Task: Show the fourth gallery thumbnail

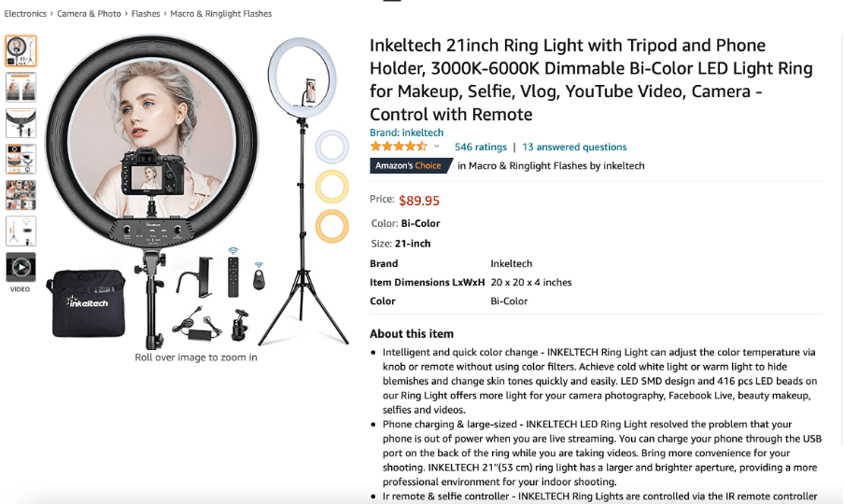Action: (21, 160)
